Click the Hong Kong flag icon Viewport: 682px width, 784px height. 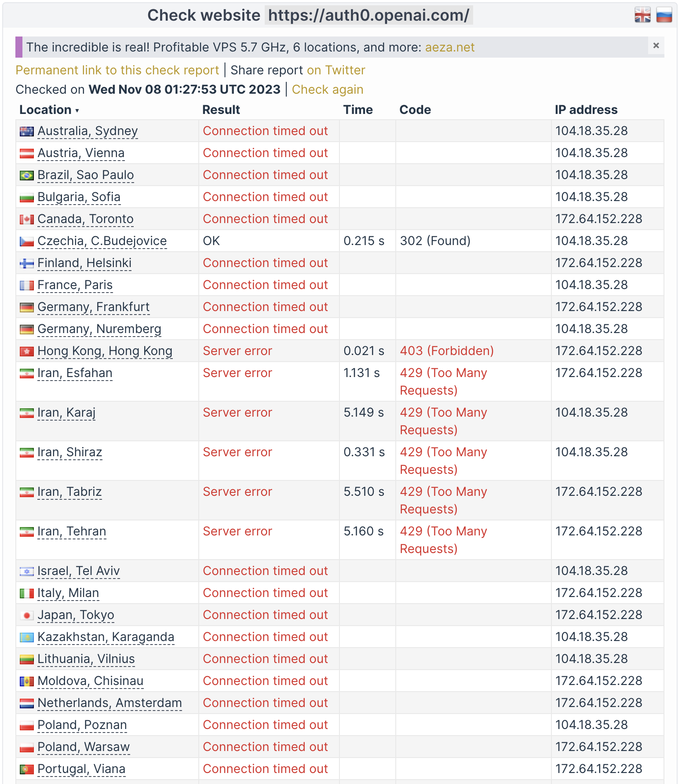pyautogui.click(x=27, y=351)
